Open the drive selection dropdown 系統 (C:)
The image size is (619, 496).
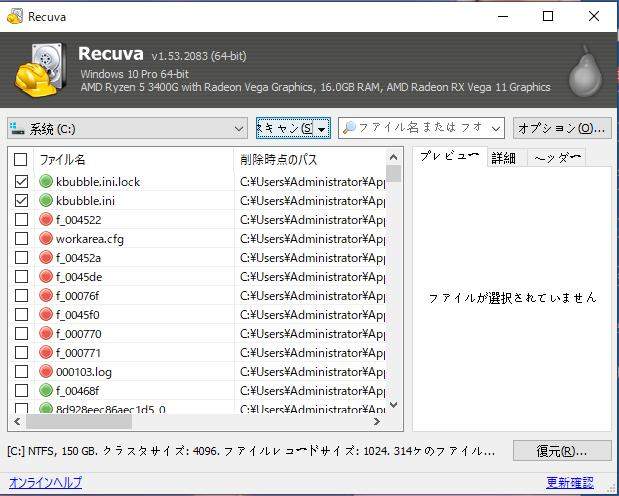[238, 128]
